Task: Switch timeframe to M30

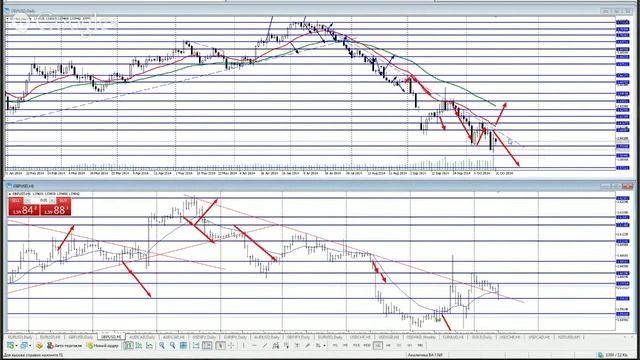Action: (367, 345)
